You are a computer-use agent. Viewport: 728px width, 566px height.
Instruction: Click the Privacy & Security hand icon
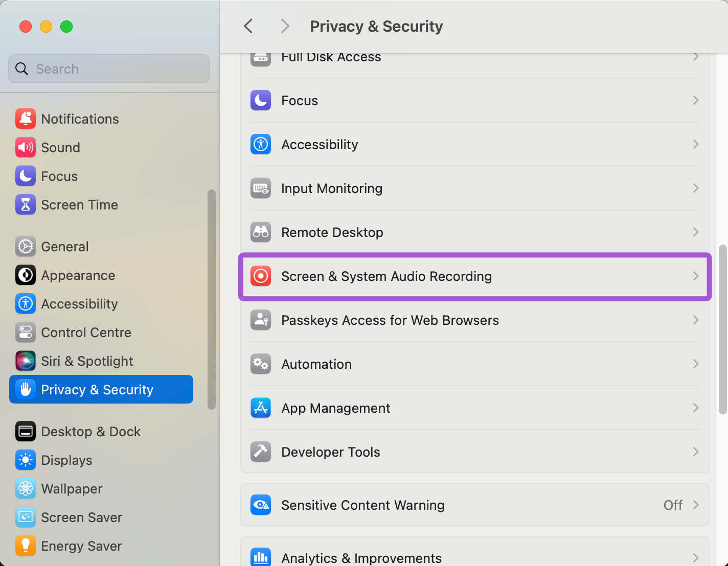(26, 389)
